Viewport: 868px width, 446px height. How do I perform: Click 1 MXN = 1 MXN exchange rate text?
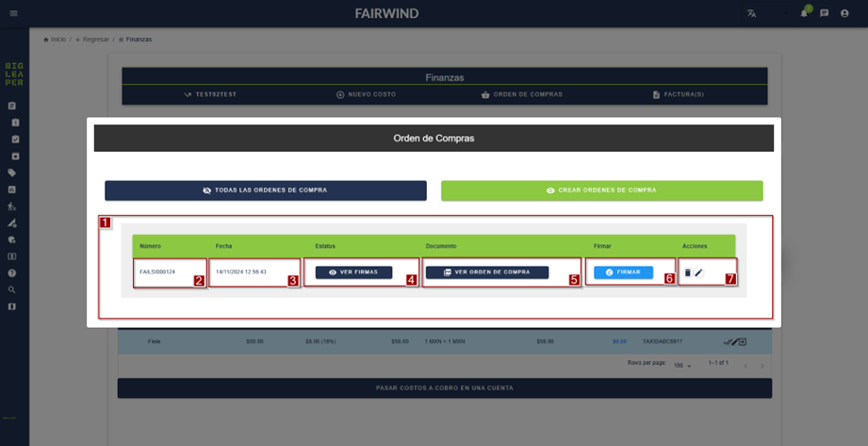445,342
